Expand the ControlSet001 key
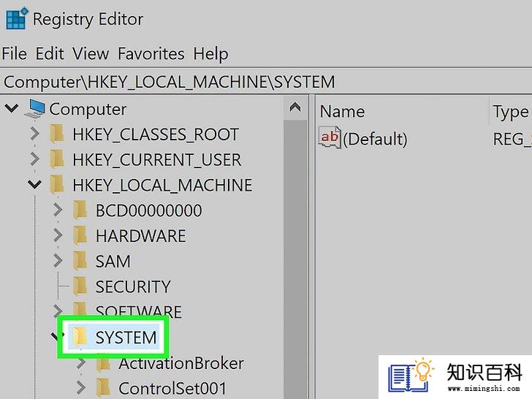The height and width of the screenshot is (399, 532). (x=81, y=388)
